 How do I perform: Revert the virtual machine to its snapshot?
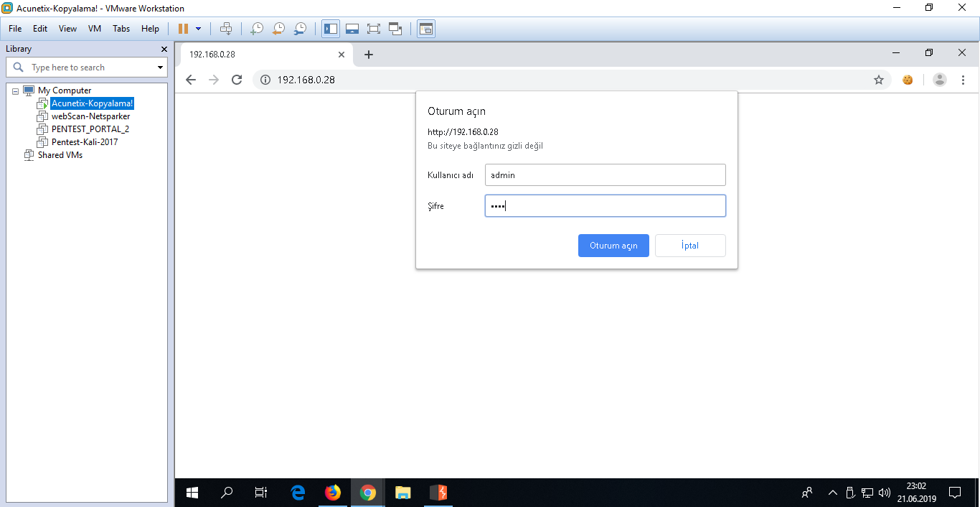pyautogui.click(x=278, y=29)
